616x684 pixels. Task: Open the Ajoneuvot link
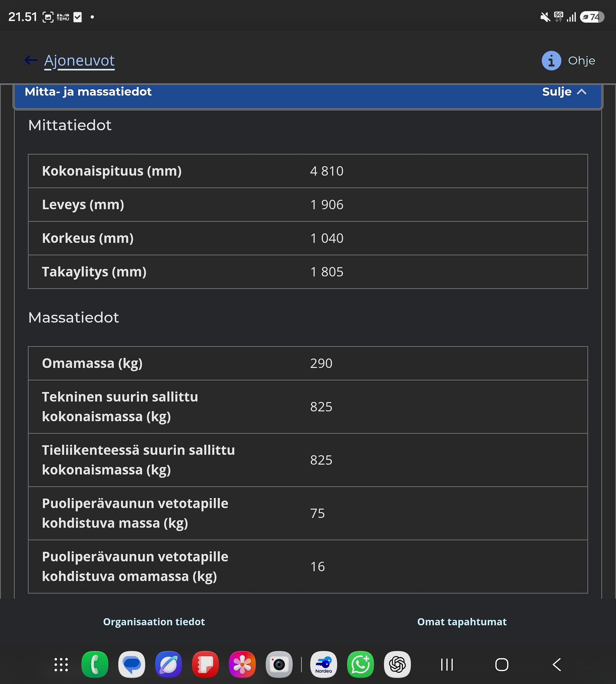point(79,61)
